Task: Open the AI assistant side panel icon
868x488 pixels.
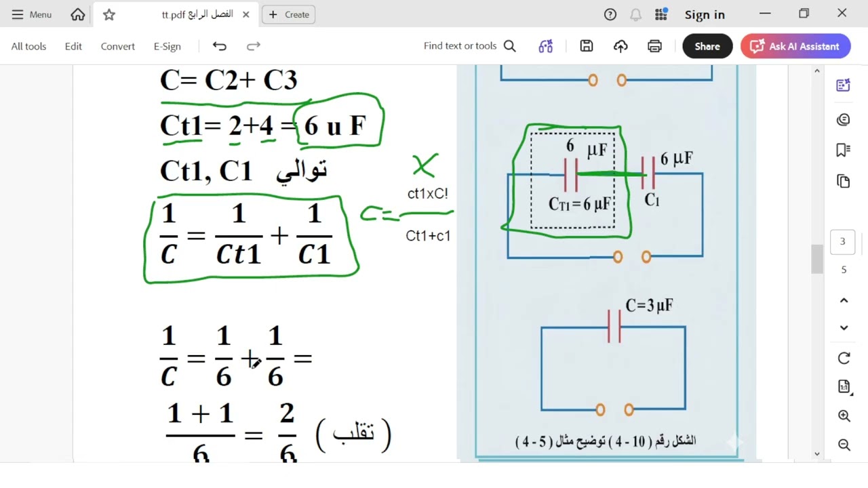Action: tap(844, 85)
